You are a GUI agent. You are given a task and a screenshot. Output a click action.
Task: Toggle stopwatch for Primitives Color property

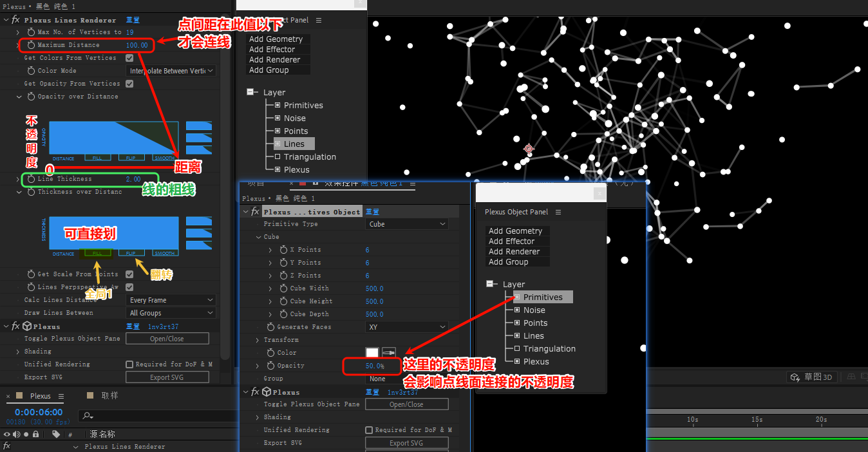pyautogui.click(x=270, y=353)
